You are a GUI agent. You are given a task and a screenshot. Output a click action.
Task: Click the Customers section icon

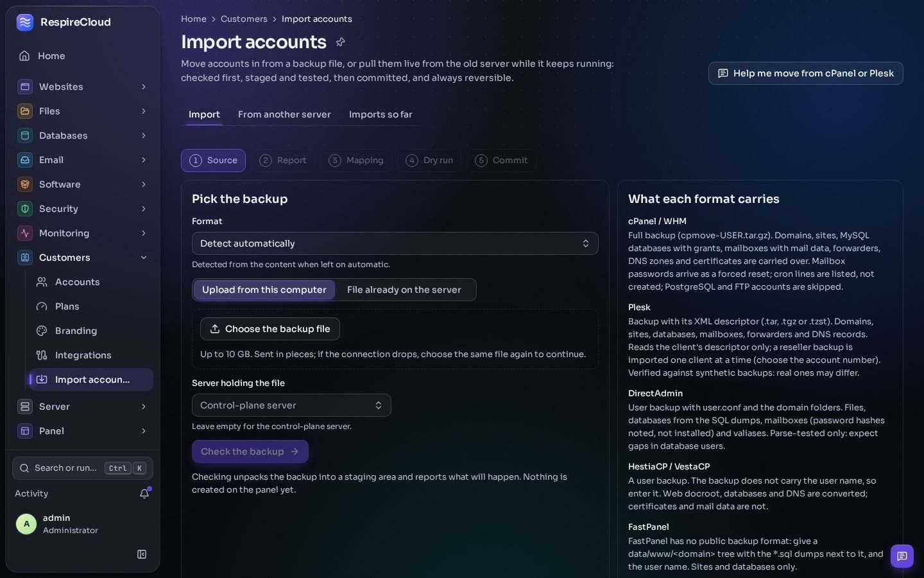pyautogui.click(x=25, y=258)
